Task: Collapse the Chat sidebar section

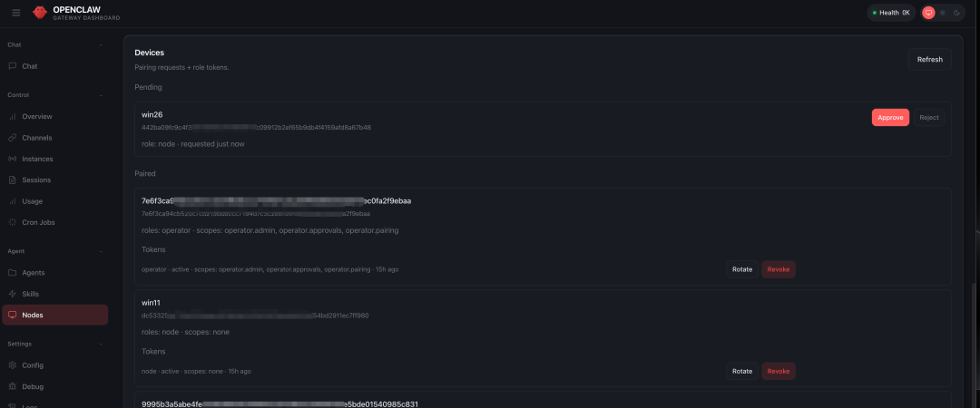Action: tap(102, 45)
